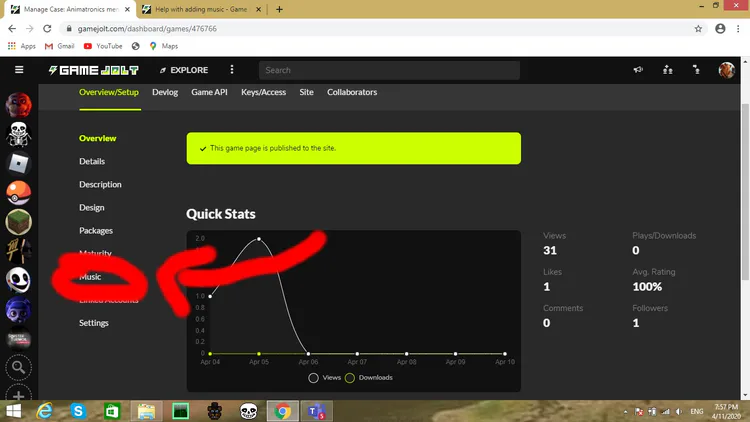
Task: Open the megaphone announcements icon
Action: (638, 70)
